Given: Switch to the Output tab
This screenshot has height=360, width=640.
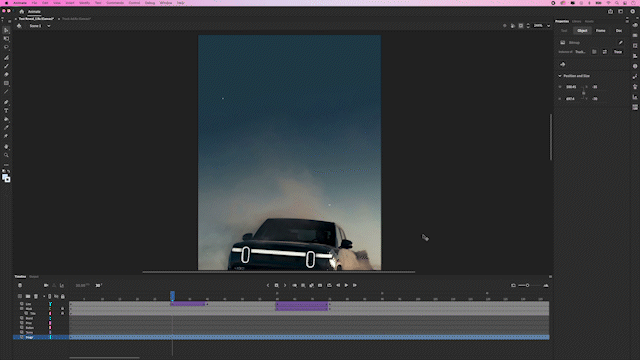Looking at the screenshot, I should pos(34,277).
